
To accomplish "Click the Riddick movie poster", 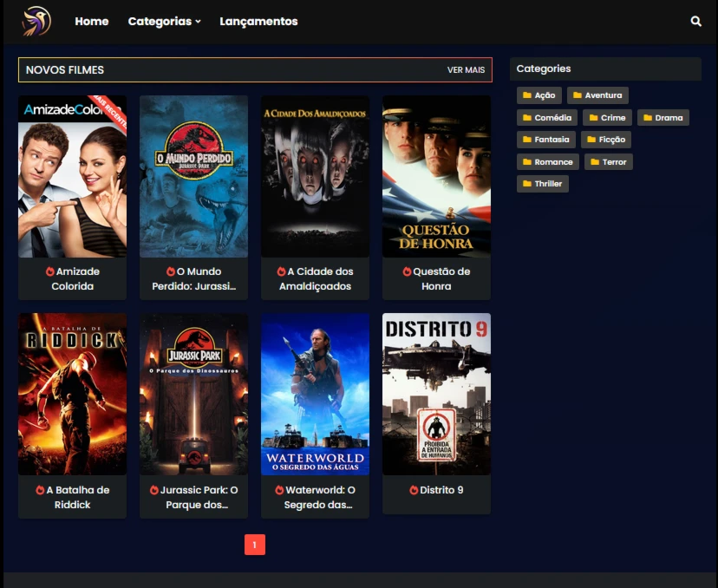I will coord(72,395).
